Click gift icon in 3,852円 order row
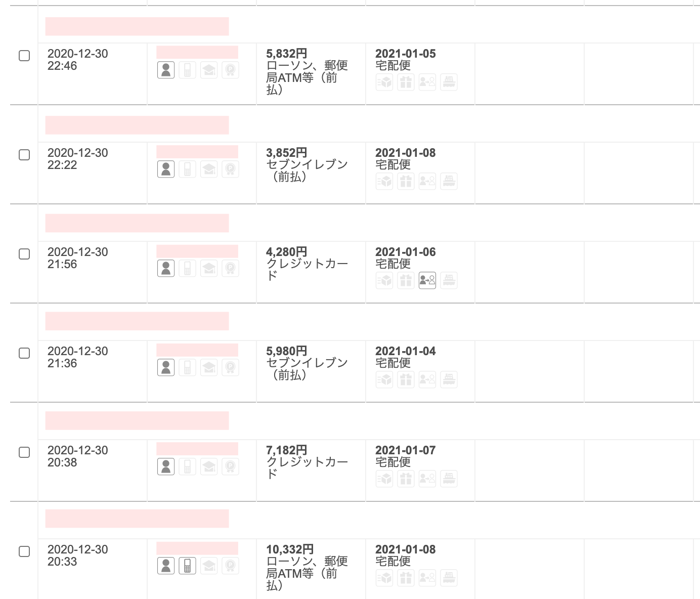The height and width of the screenshot is (599, 700). [x=406, y=181]
